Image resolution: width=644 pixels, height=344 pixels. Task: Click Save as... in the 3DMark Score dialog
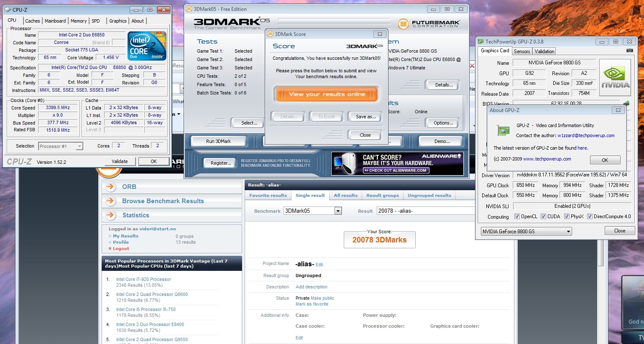(366, 117)
